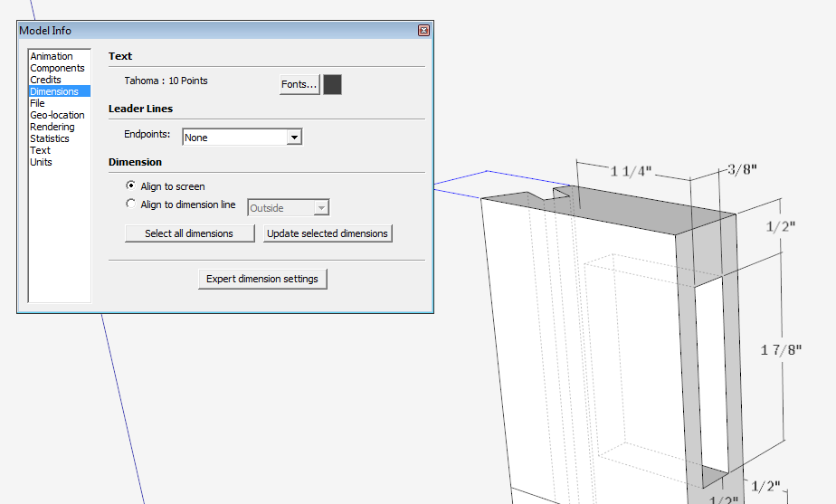Select Statistics in Model Info list
836x504 pixels.
click(x=50, y=138)
